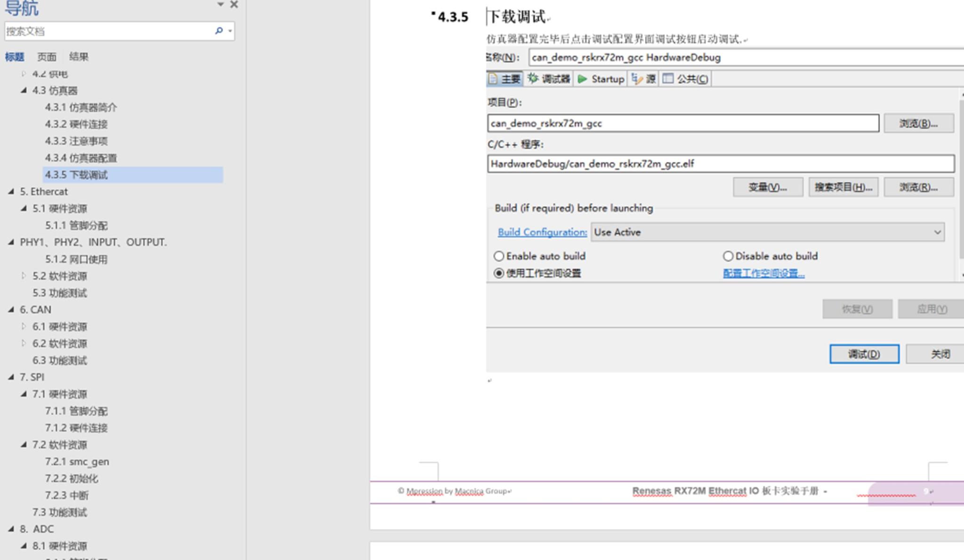Click the C/C++ 程序 elf path field
Screen dimensions: 964x560
coord(721,164)
